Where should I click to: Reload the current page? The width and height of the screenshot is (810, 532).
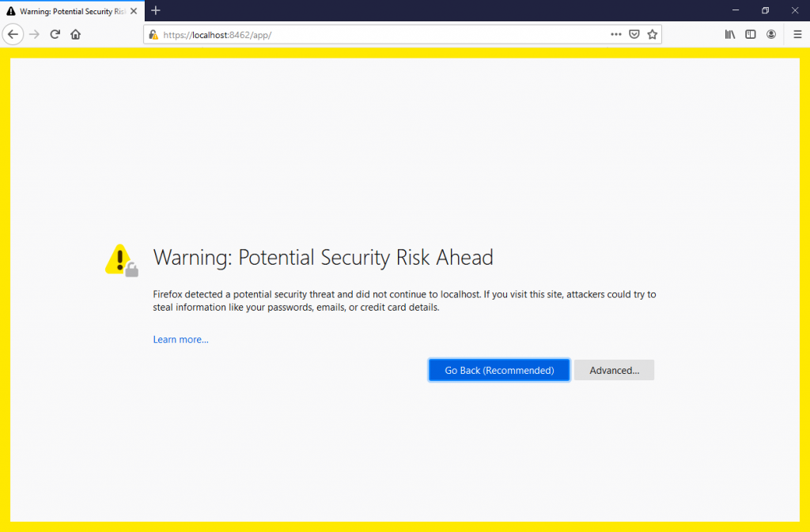click(x=54, y=34)
